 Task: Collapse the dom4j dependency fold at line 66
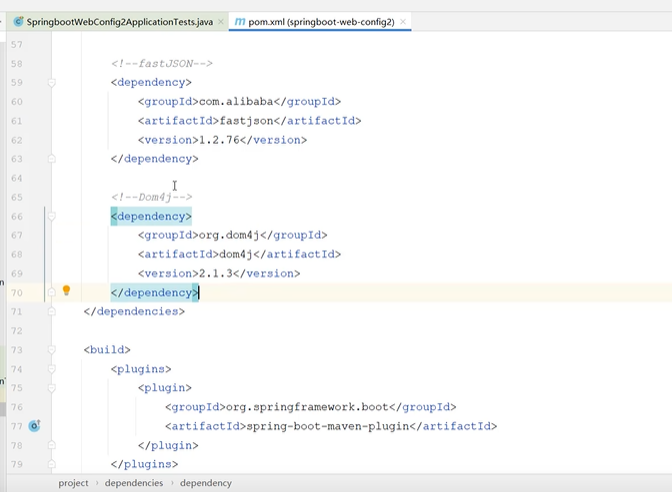(x=51, y=216)
